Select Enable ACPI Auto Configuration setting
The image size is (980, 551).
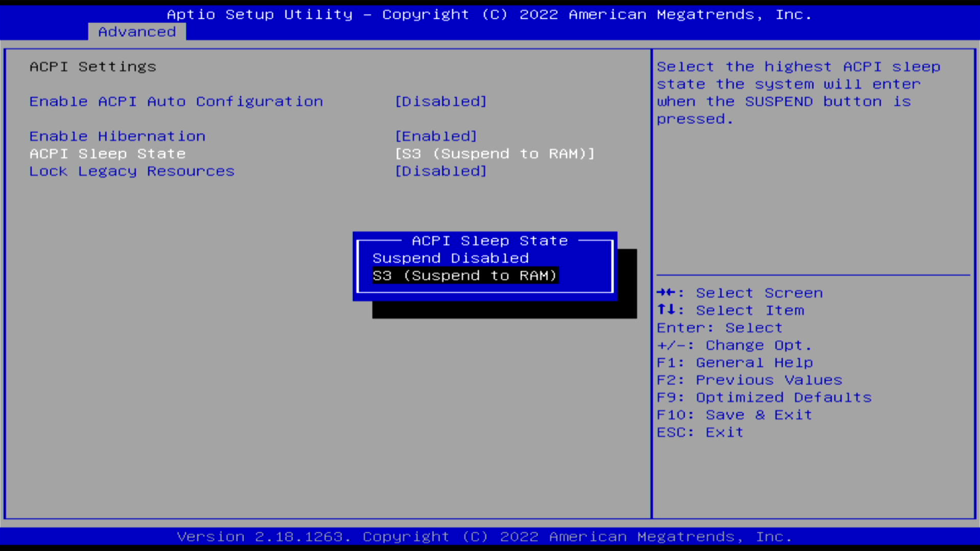click(x=176, y=102)
